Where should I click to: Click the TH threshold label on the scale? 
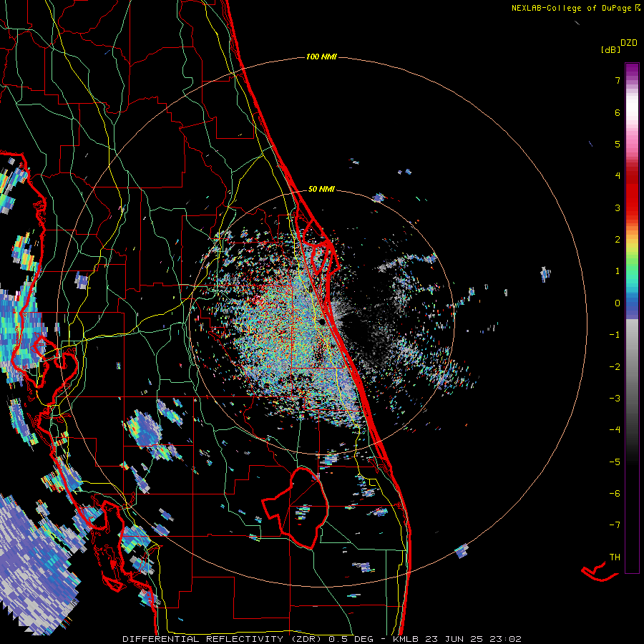click(615, 557)
